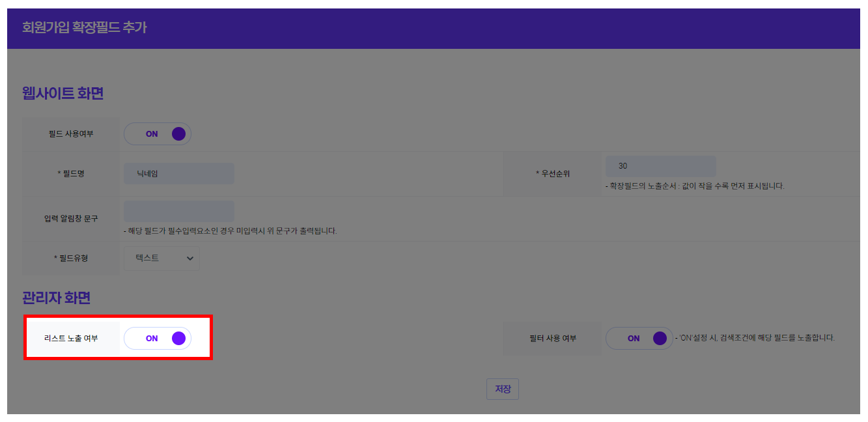The width and height of the screenshot is (868, 422).
Task: Save the form with 저장 button
Action: 503,389
